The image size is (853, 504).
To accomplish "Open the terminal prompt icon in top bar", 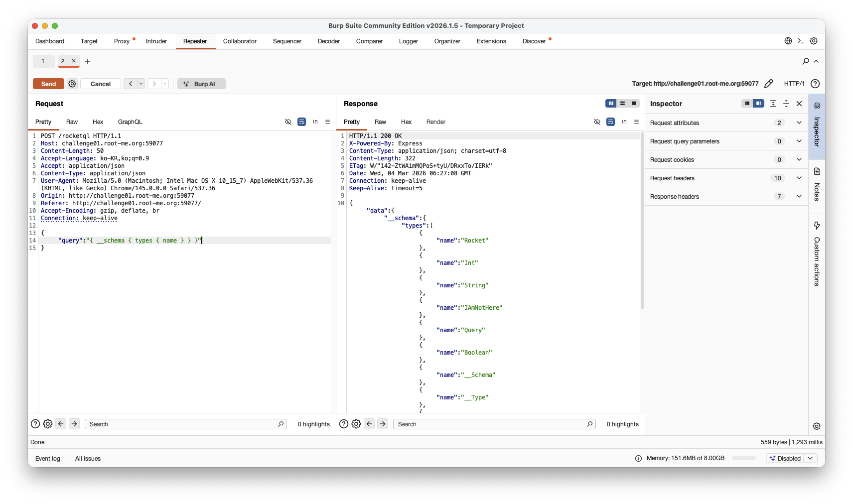I will click(801, 41).
